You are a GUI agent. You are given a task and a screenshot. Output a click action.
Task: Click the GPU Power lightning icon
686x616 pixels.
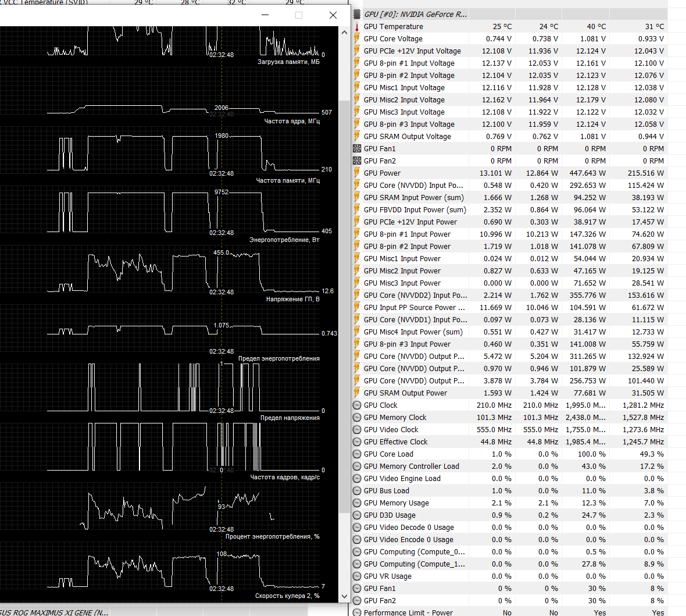coord(356,173)
